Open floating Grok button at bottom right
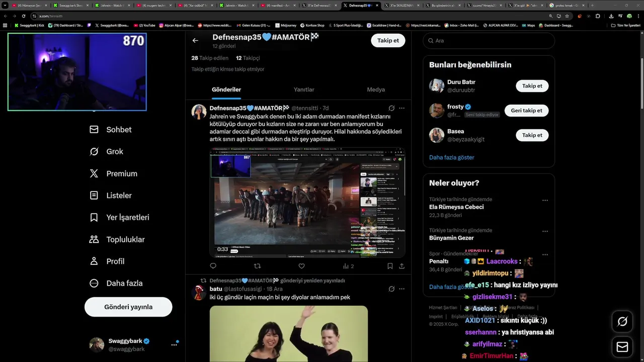 622,322
